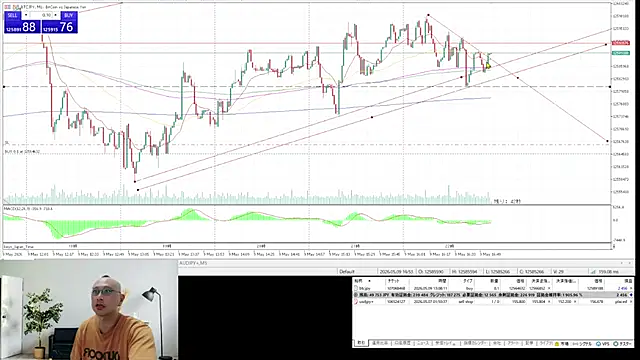Click the status bar datetime 2026.05.09 16:53

pos(396,271)
